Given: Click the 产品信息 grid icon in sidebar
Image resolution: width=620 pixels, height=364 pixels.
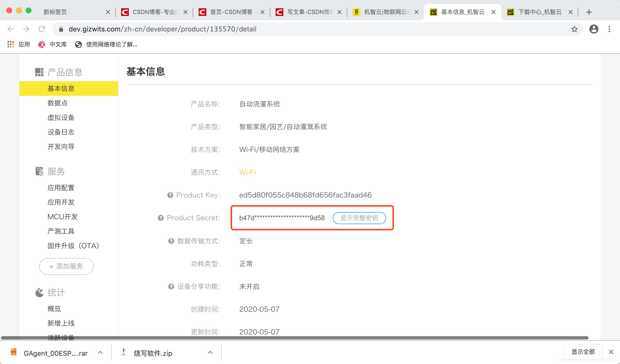Looking at the screenshot, I should [x=39, y=72].
